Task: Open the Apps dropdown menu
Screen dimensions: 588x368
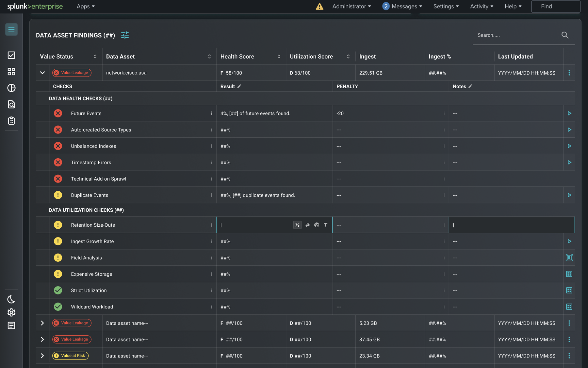Action: point(86,6)
